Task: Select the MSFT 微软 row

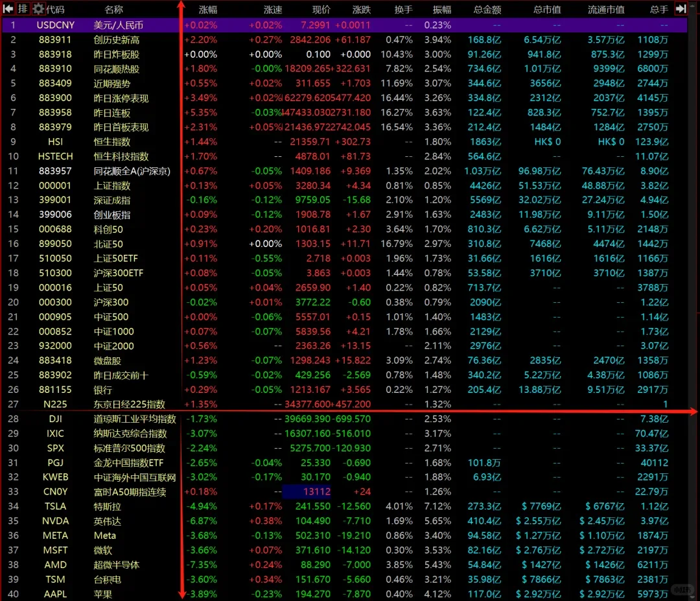Action: click(345, 550)
